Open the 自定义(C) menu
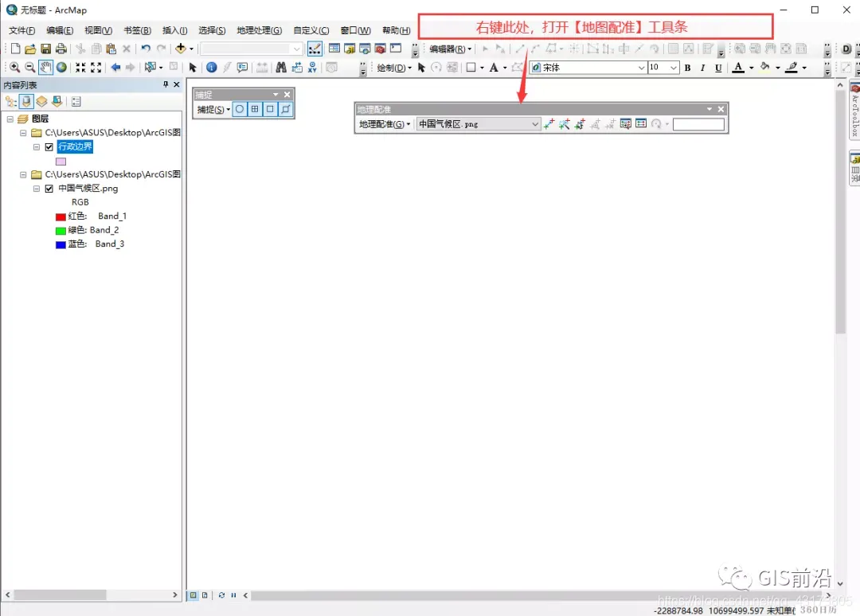860x616 pixels. pyautogui.click(x=311, y=30)
